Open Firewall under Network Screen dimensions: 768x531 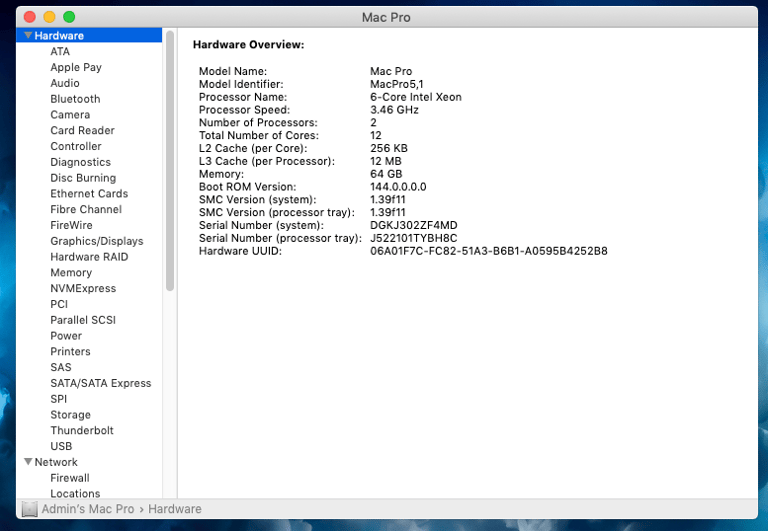pyautogui.click(x=70, y=478)
